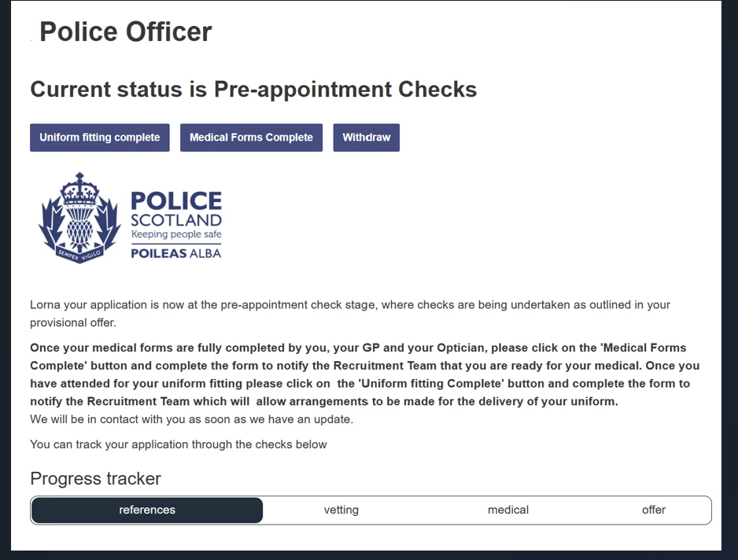The image size is (738, 560).
Task: Click the Police Officer page heading
Action: pyautogui.click(x=126, y=32)
